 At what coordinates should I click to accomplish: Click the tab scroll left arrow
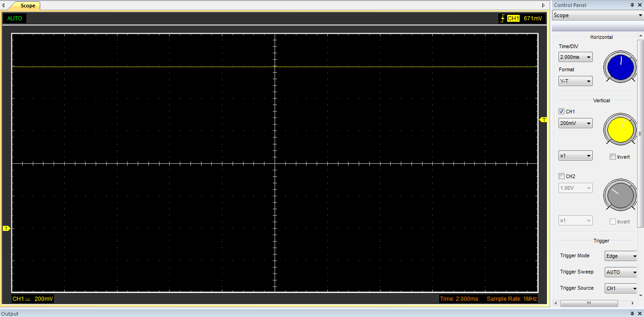pyautogui.click(x=4, y=6)
